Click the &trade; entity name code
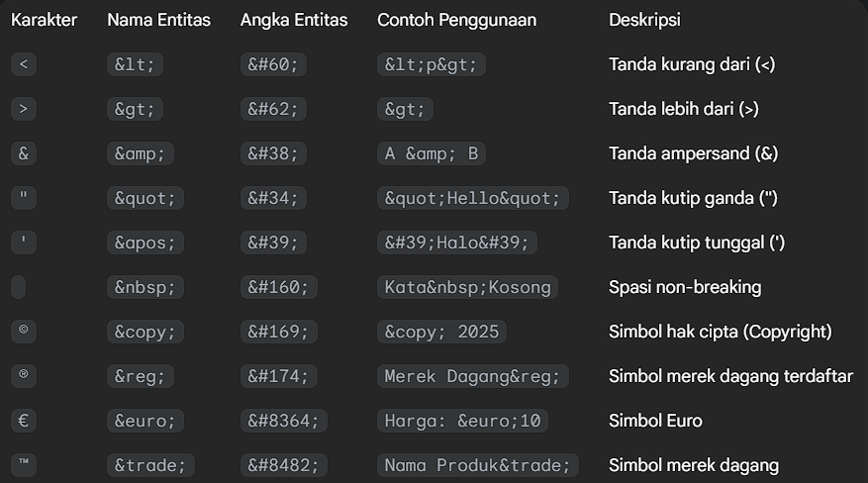This screenshot has width=868, height=483. (x=150, y=465)
